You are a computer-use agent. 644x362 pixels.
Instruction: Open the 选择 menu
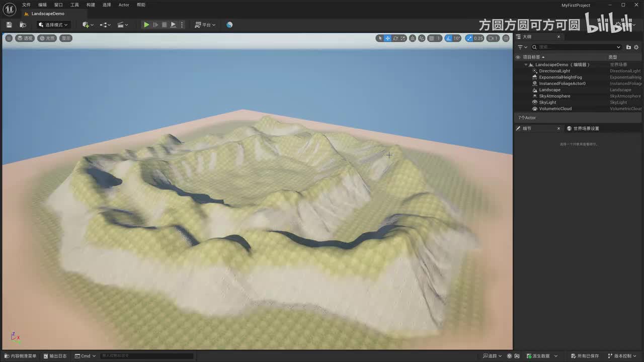[107, 5]
